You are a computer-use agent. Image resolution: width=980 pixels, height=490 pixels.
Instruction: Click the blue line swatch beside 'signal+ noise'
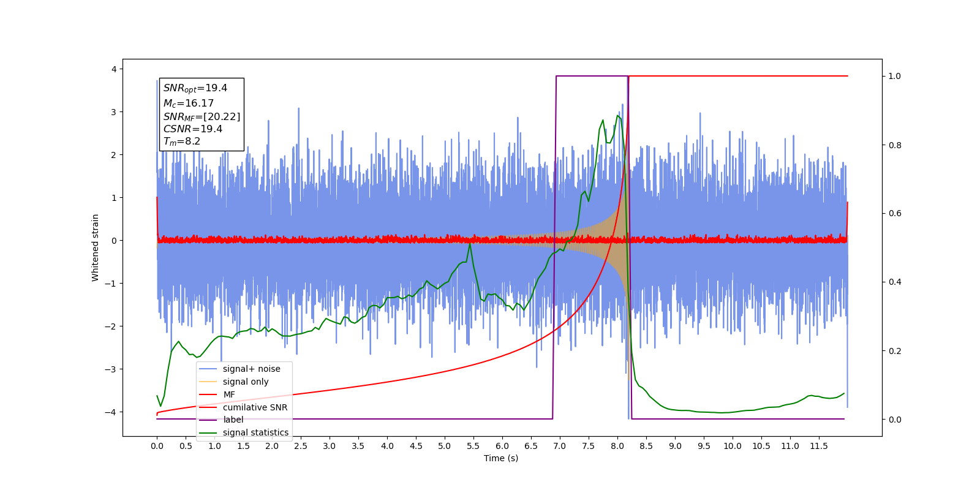point(208,369)
